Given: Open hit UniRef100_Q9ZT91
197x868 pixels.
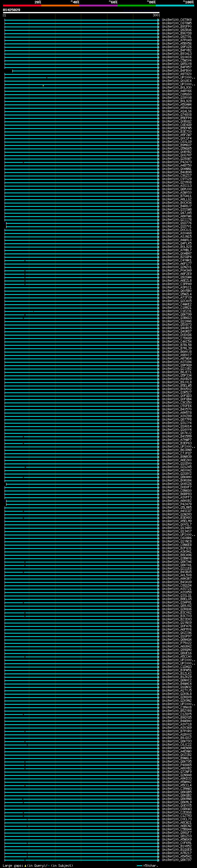Looking at the screenshot, I should click(x=177, y=37).
